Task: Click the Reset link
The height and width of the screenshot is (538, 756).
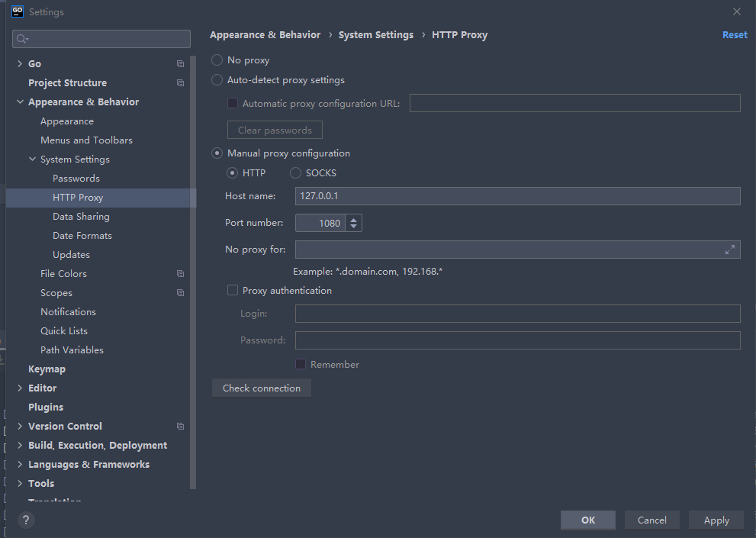Action: click(735, 35)
